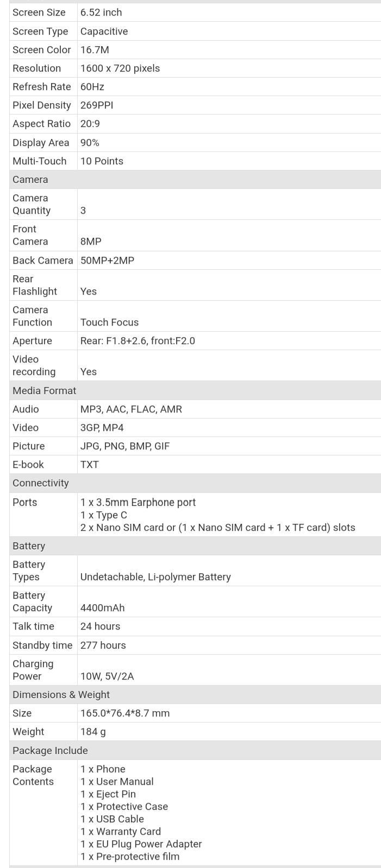
Task: Click the 165.0*76.4*8.7 mm size value
Action: [125, 713]
